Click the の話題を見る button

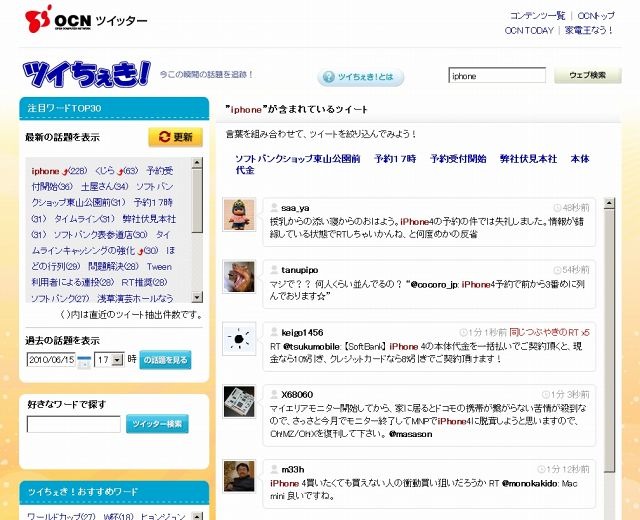pyautogui.click(x=165, y=360)
